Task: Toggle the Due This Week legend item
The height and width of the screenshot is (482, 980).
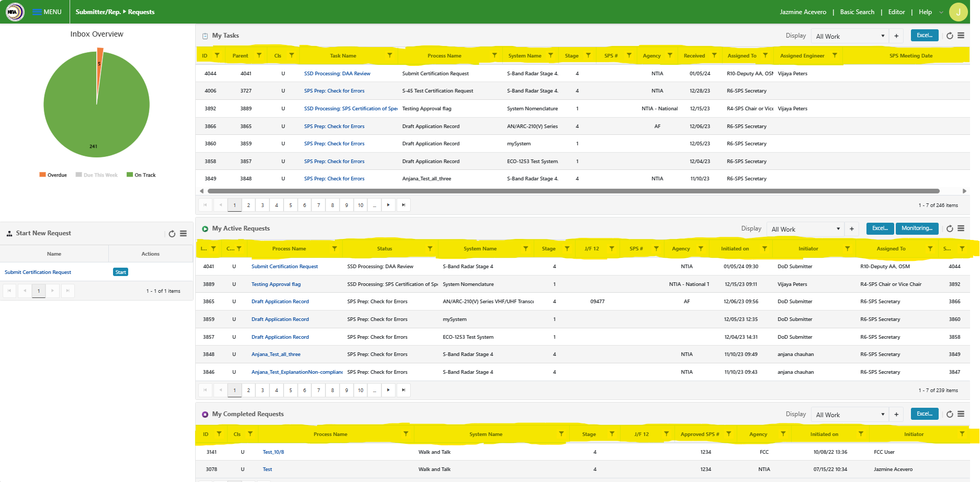Action: point(97,175)
